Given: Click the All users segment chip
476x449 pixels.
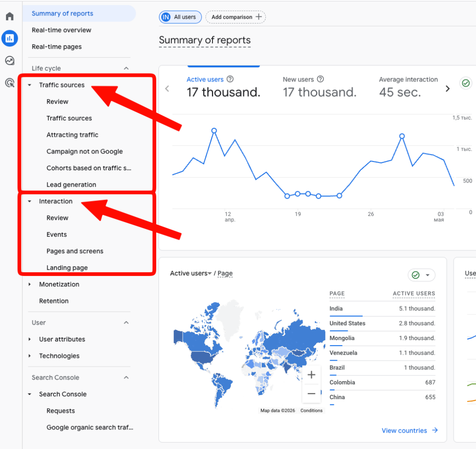Looking at the screenshot, I should (180, 17).
